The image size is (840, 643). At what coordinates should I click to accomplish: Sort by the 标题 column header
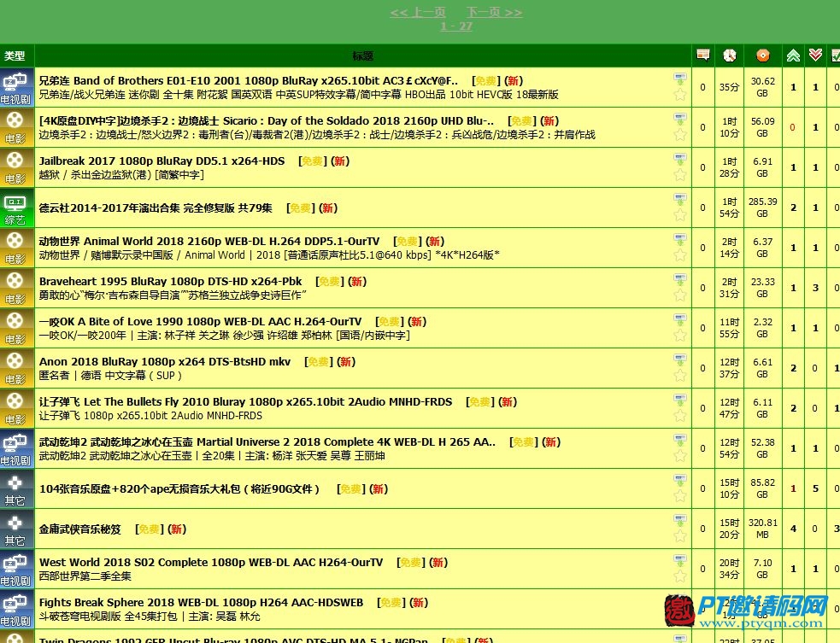(362, 56)
